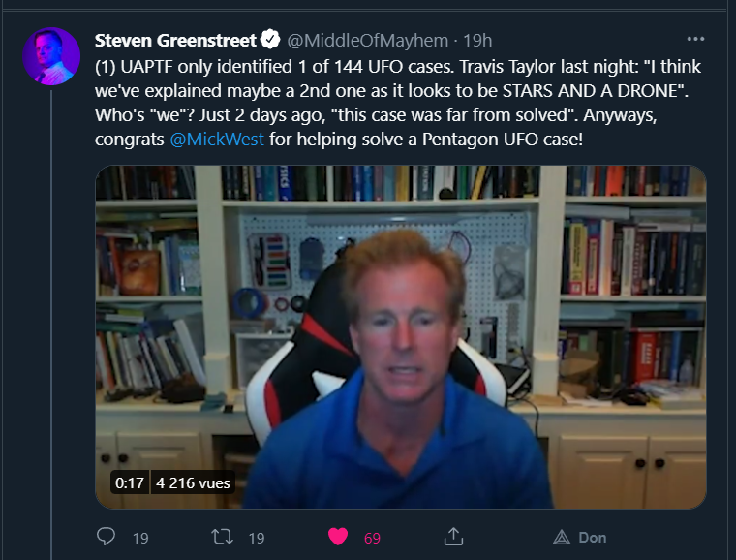Click the like count 69

372,538
